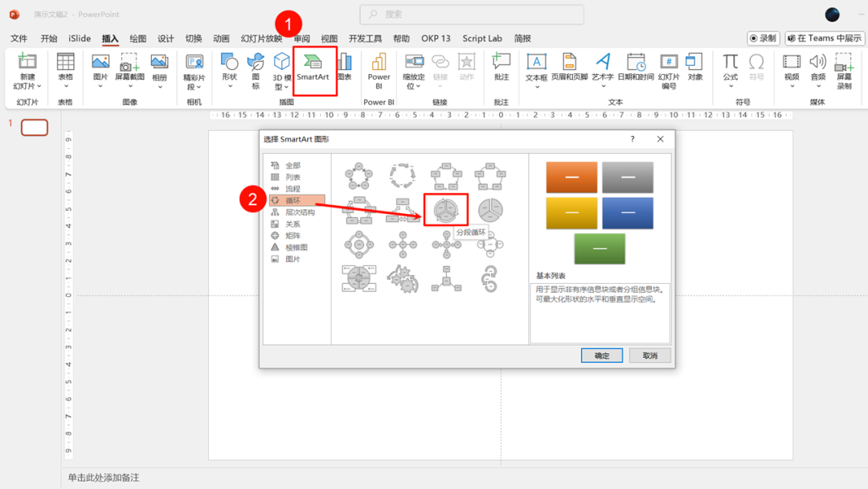Select the 全部 category in the dialog
Image resolution: width=868 pixels, height=489 pixels.
[x=293, y=166]
